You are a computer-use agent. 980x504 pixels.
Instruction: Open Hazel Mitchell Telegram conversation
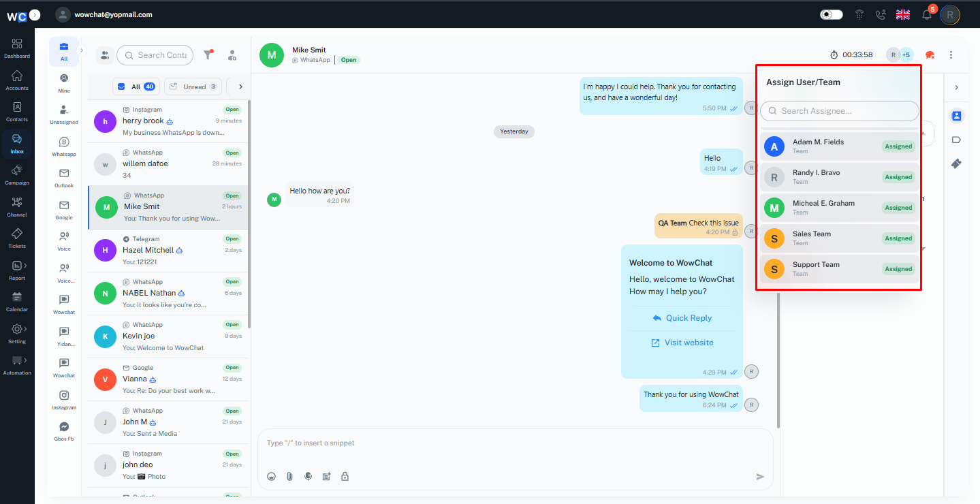coord(168,251)
